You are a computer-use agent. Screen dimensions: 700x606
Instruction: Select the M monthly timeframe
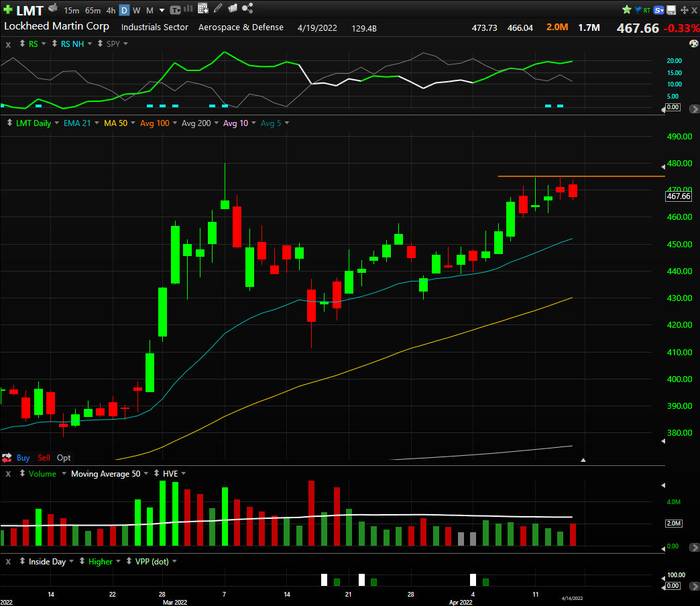150,10
